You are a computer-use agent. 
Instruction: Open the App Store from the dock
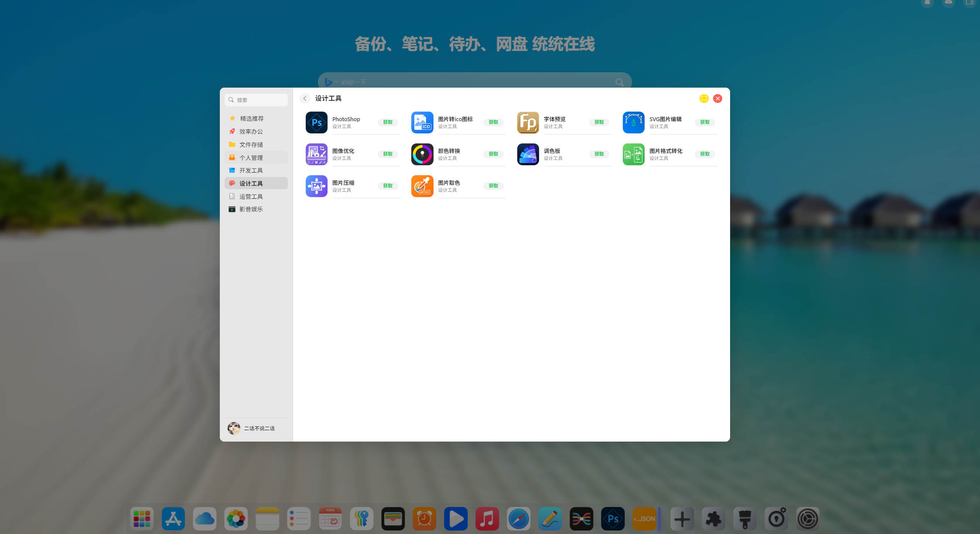[x=173, y=519]
